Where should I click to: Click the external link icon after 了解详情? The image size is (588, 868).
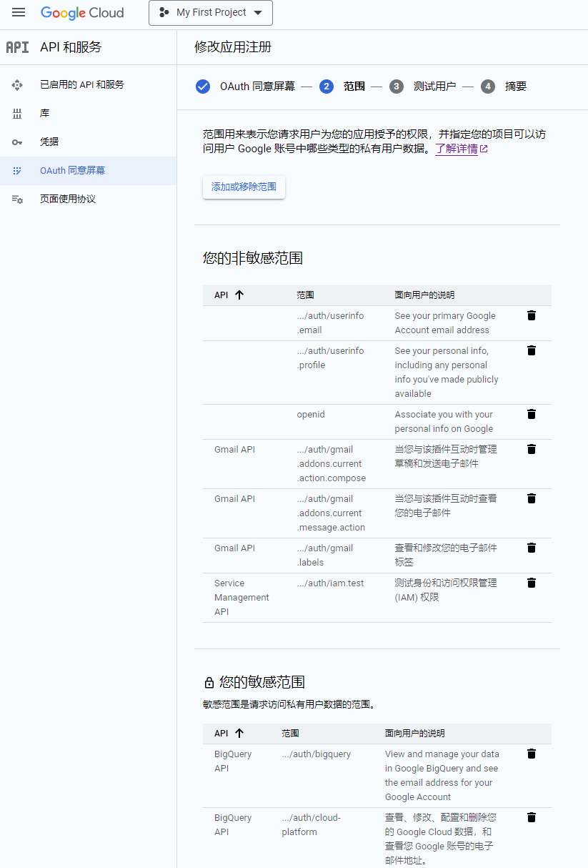pos(484,149)
